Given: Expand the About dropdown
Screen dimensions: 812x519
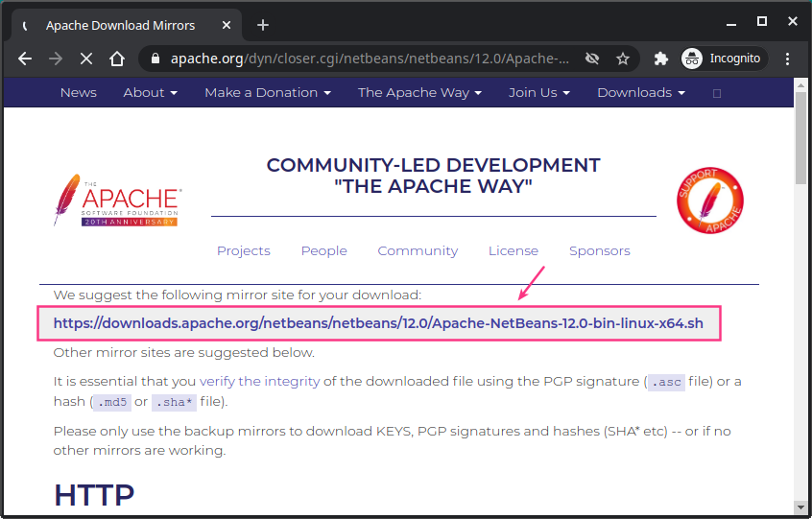Looking at the screenshot, I should pos(150,93).
